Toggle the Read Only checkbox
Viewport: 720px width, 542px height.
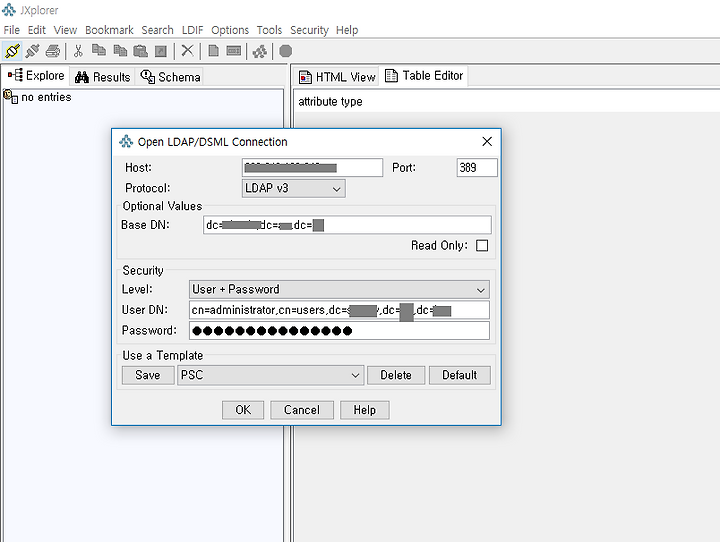point(482,245)
